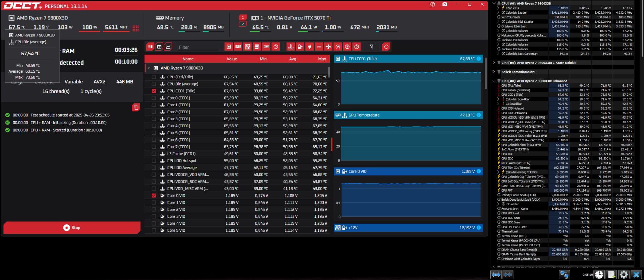The width and height of the screenshot is (644, 280).
Task: Toggle the blue dot on CPU CCD1 graph
Action: [479, 59]
